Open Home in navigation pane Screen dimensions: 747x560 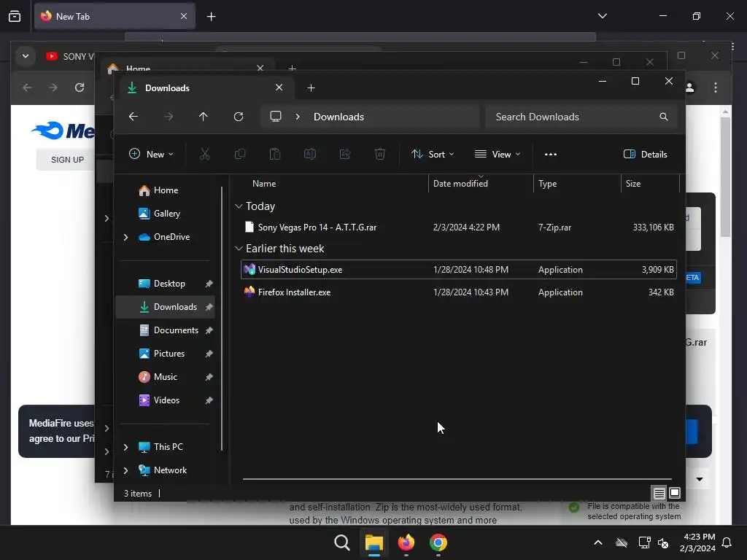pyautogui.click(x=165, y=190)
